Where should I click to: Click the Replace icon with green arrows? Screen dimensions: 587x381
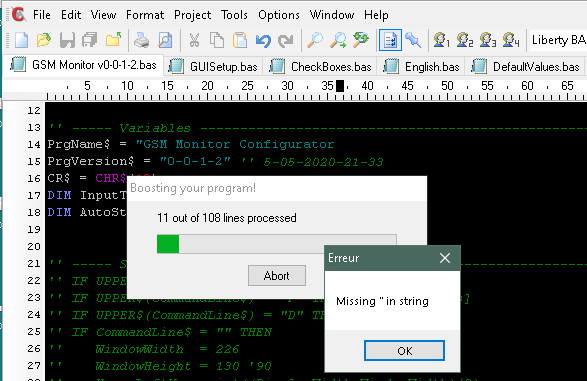coord(361,40)
